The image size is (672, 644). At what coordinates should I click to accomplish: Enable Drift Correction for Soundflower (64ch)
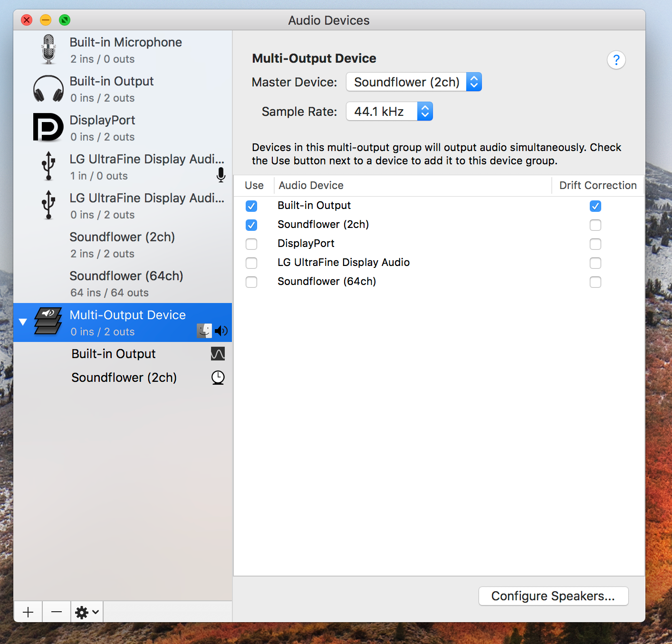(595, 282)
